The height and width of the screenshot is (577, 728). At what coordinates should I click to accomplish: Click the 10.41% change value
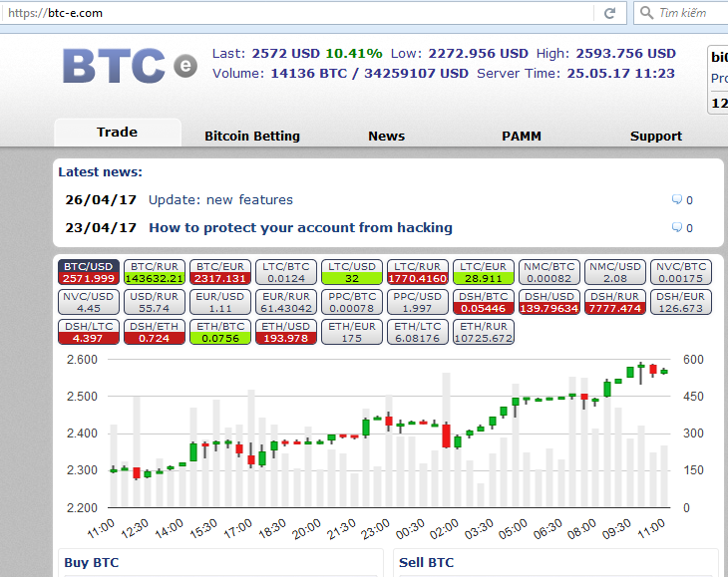click(354, 54)
